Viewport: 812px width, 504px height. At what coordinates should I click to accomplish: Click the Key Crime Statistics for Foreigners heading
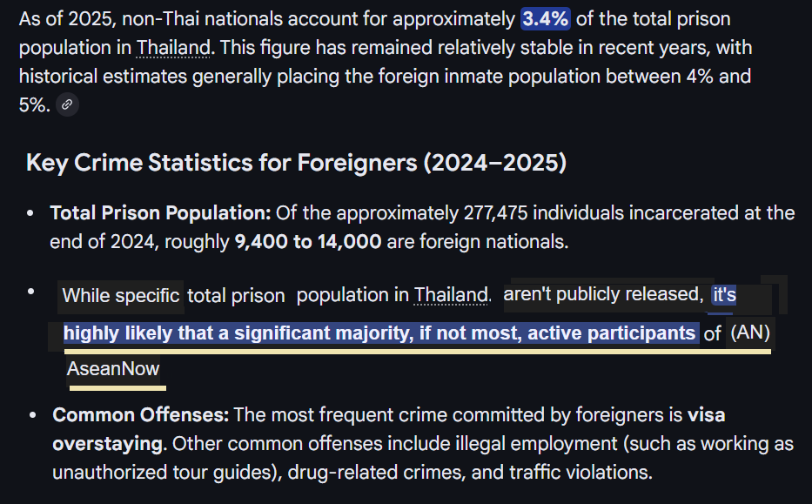coord(296,163)
